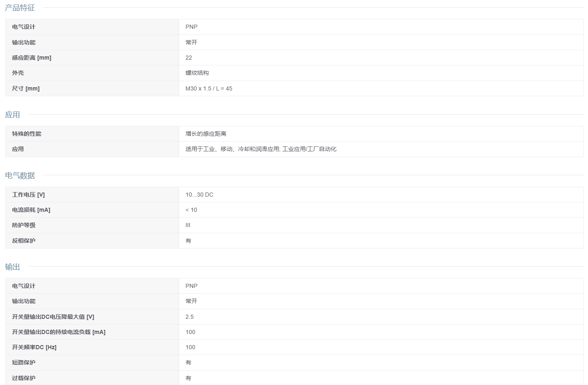
Task: Click the 螺纹结构 housing value
Action: pyautogui.click(x=197, y=73)
